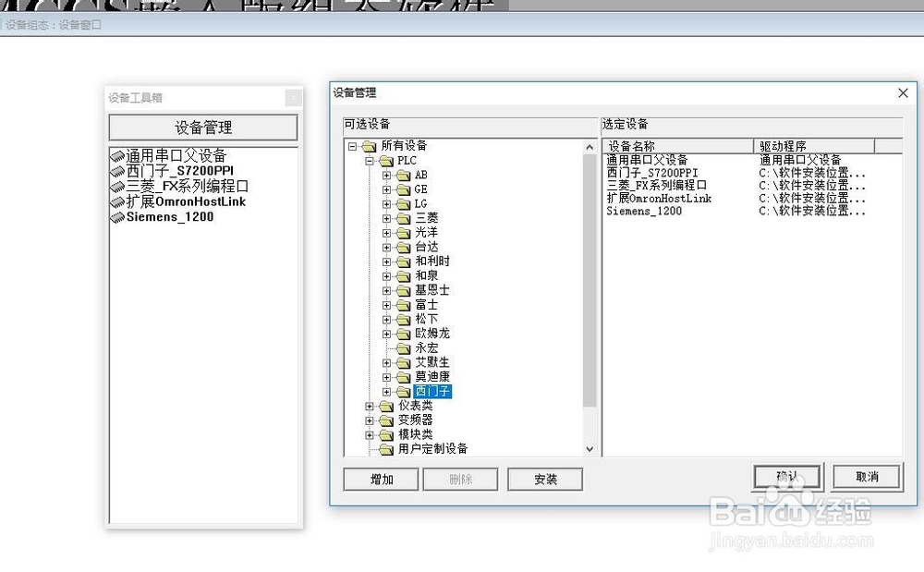Collapse the PLC tree node

pos(370,161)
